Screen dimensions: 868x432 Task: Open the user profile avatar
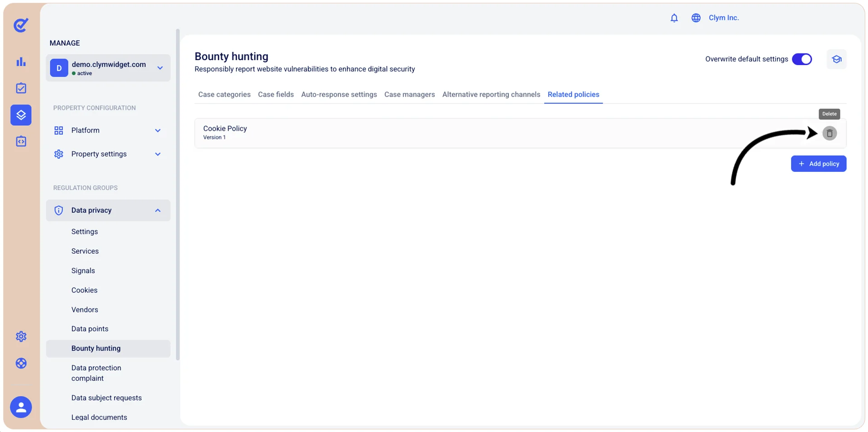[x=21, y=407]
